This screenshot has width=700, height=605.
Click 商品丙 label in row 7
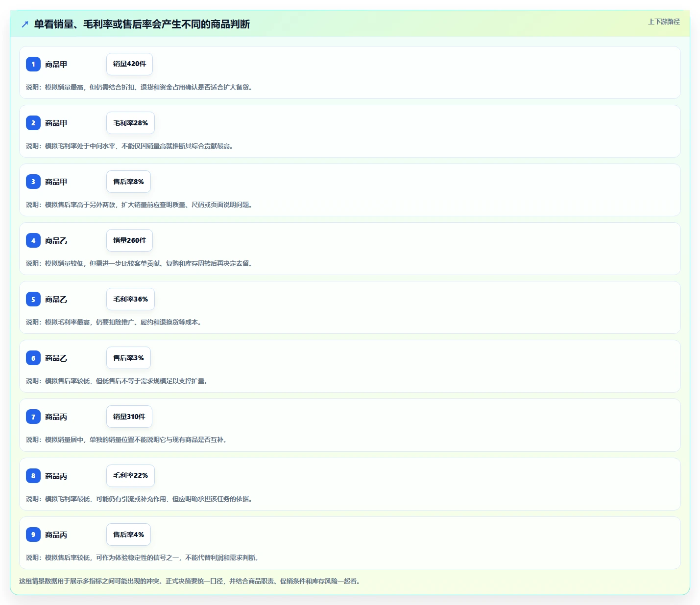(56, 417)
